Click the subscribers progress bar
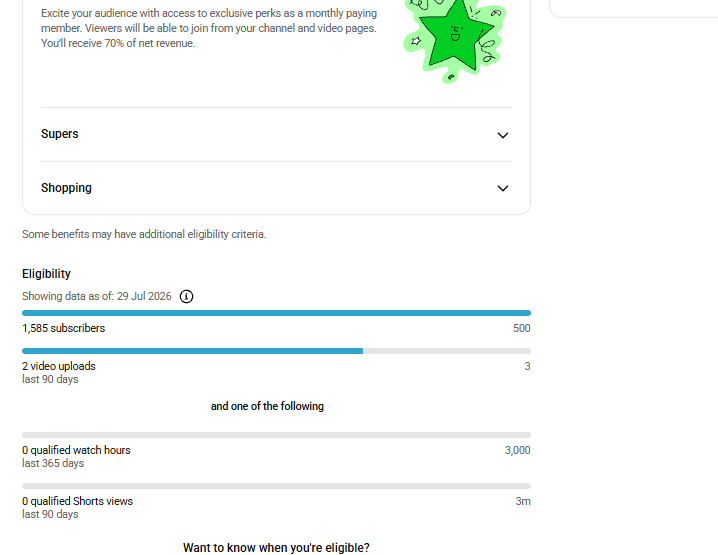Viewport: 718px width, 555px height. pos(276,313)
